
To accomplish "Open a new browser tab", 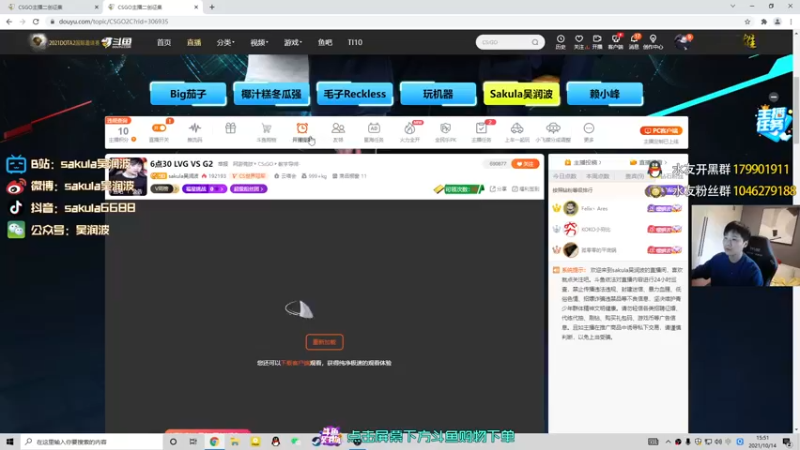I will click(x=212, y=7).
